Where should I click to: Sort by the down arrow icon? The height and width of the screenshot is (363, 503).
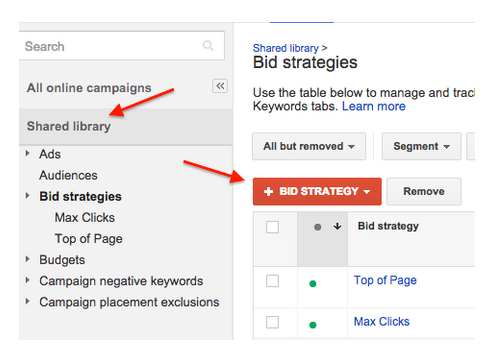pos(337,226)
